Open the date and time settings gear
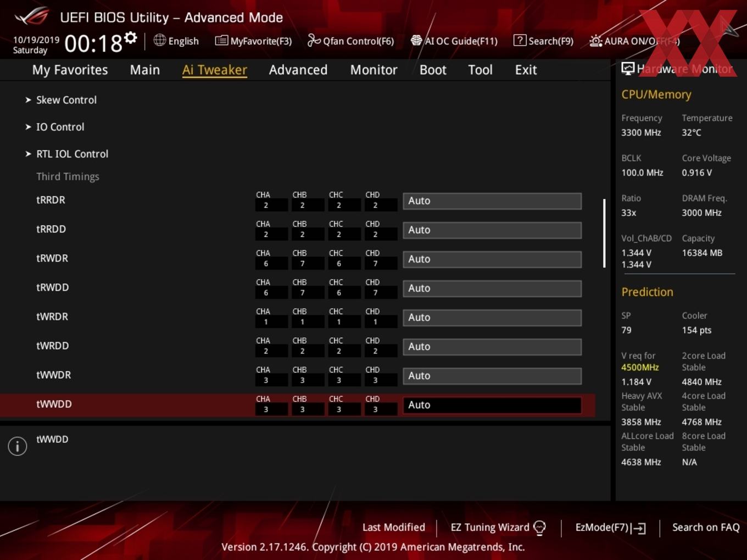This screenshot has width=747, height=560. point(131,38)
